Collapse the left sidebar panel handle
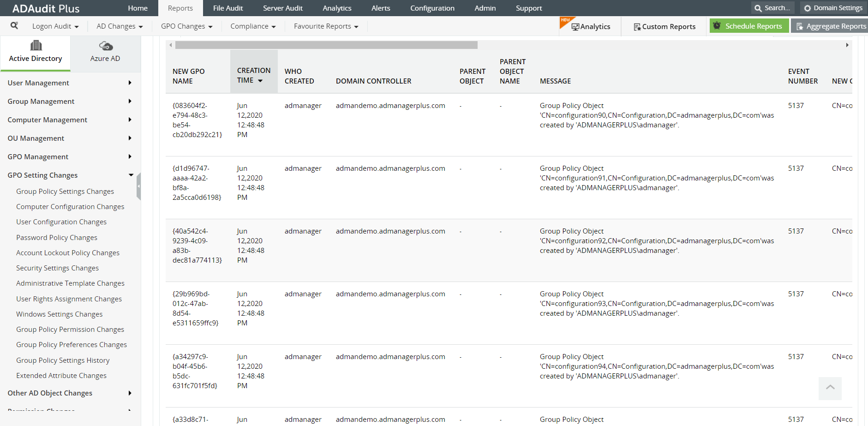The height and width of the screenshot is (426, 868). (138, 186)
